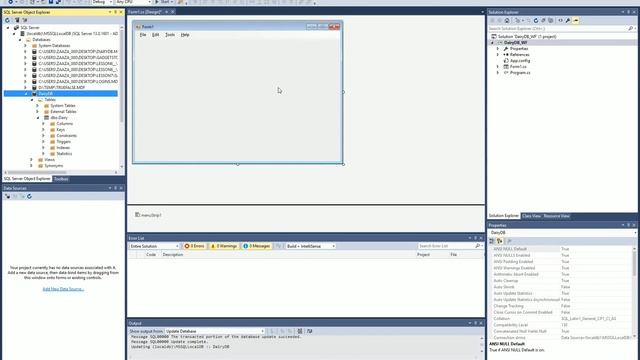Expand the Keys folder
The width and height of the screenshot is (640, 360).
coord(44,129)
